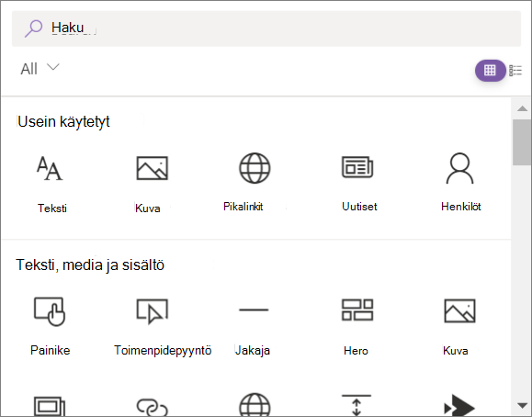Switch to grid view toggle
This screenshot has height=417, width=532.
[491, 70]
